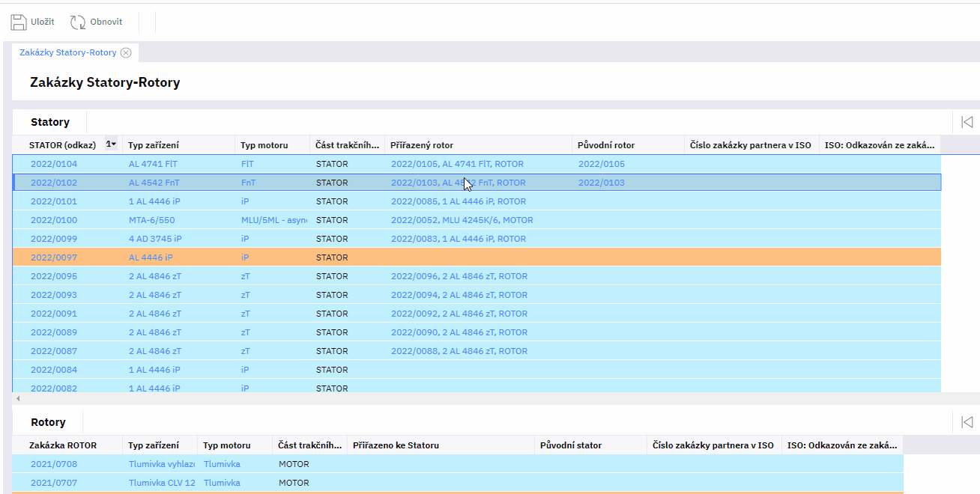Open stator order 2022/0104 link
Screen dimensions: 980x494
coord(54,164)
